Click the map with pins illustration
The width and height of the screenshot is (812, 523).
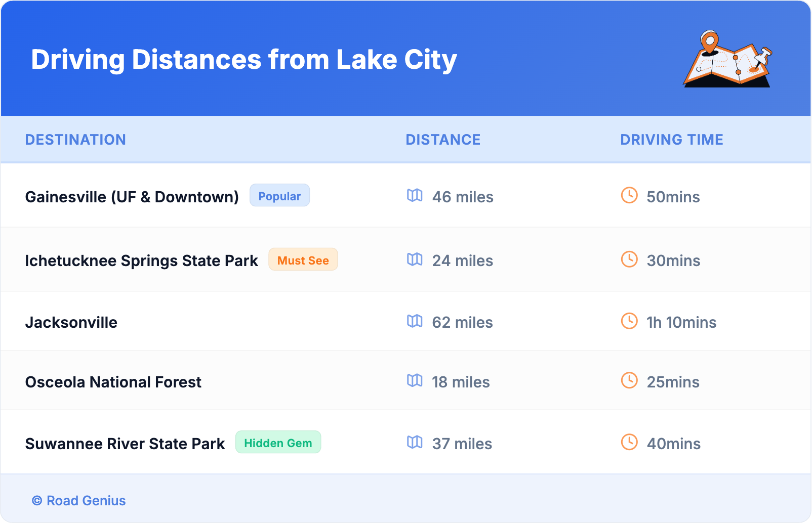tap(727, 60)
